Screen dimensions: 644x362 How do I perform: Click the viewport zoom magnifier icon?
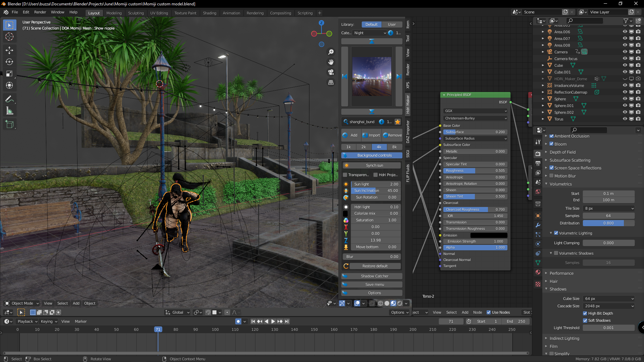pyautogui.click(x=331, y=52)
